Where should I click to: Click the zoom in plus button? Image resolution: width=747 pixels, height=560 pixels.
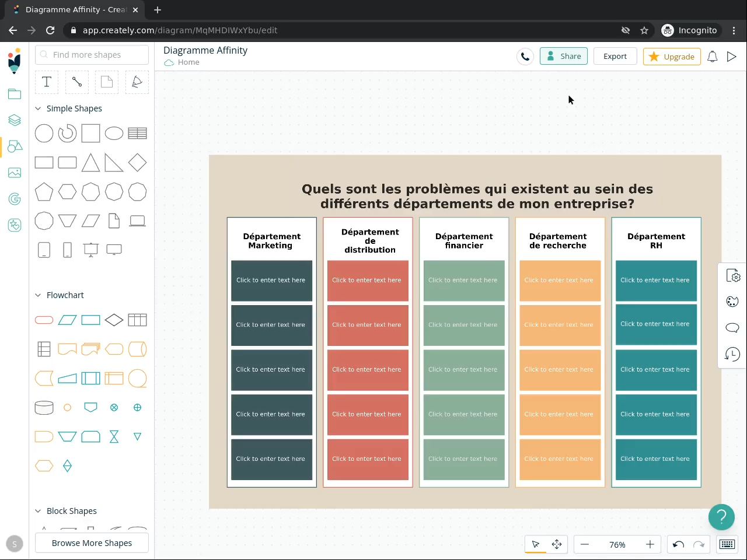tap(650, 544)
